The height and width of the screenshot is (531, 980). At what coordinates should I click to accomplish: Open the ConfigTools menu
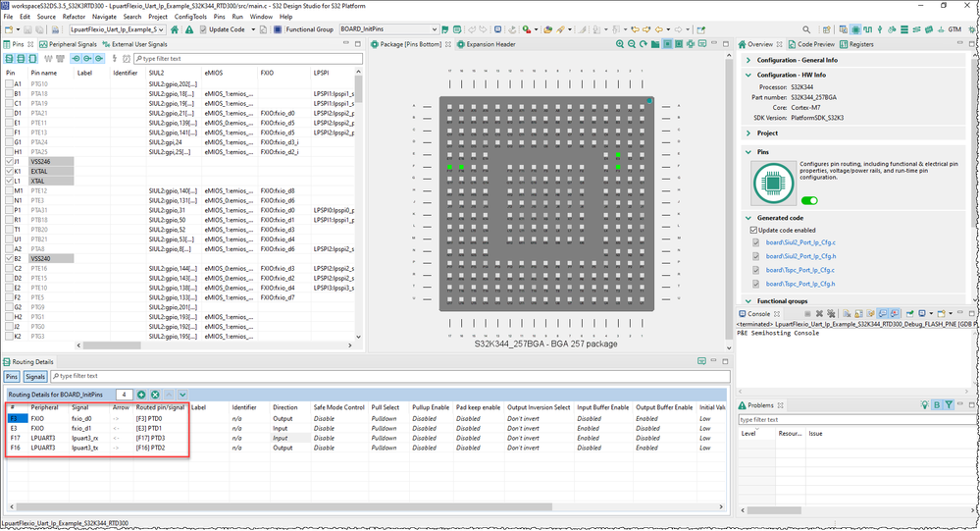pyautogui.click(x=190, y=17)
